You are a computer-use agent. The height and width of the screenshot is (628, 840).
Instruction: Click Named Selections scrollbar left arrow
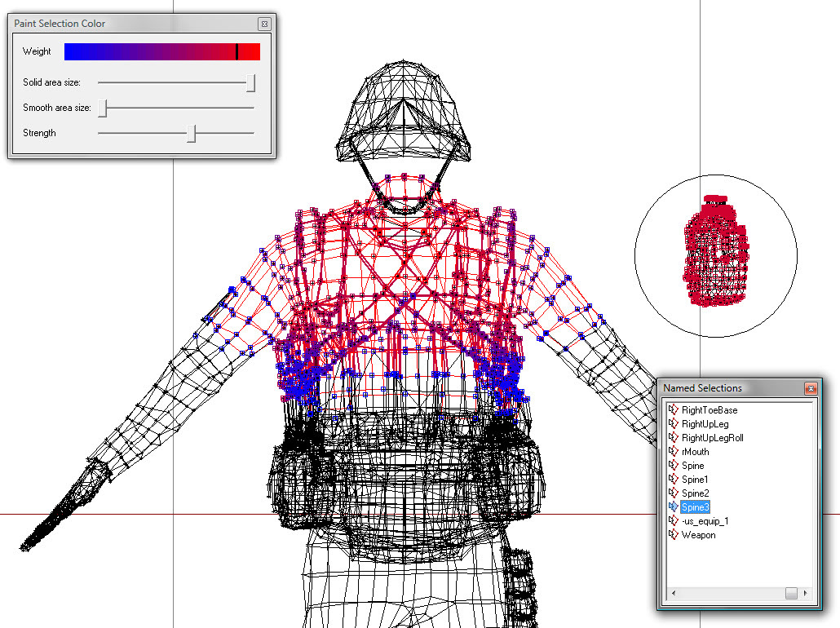672,593
